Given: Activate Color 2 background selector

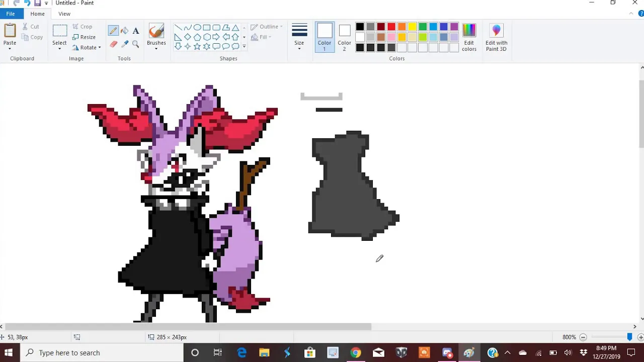Looking at the screenshot, I should point(345,37).
